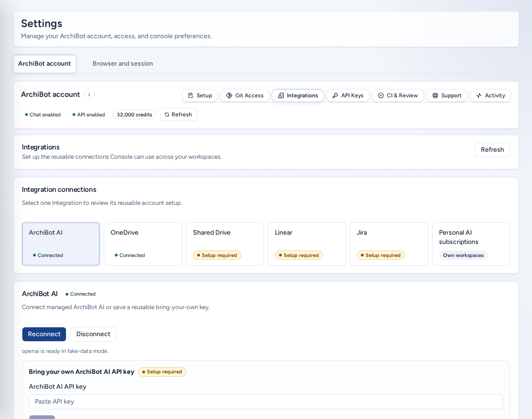Image resolution: width=532 pixels, height=419 pixels.
Task: Open the API Keys section
Action: (348, 95)
